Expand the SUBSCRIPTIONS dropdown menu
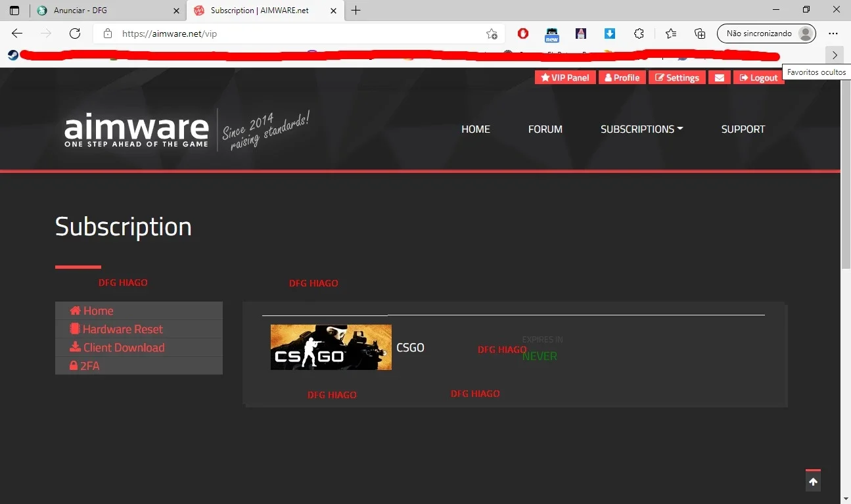The image size is (851, 504). pyautogui.click(x=641, y=129)
